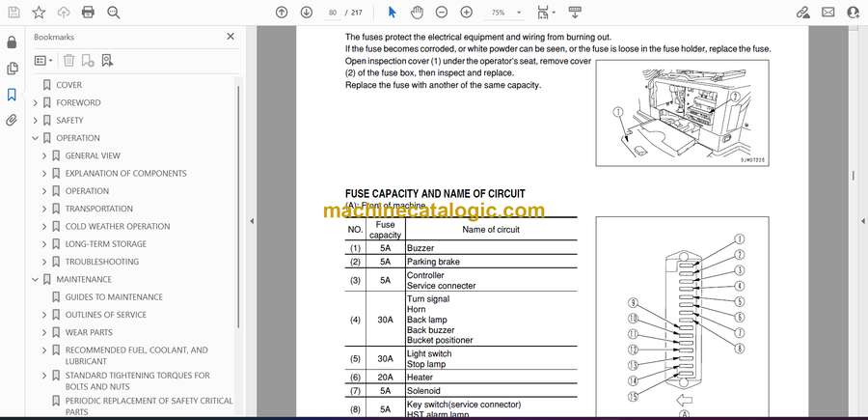Find the current bookmark icon
Image resolution: width=868 pixels, height=420 pixels.
click(x=107, y=61)
